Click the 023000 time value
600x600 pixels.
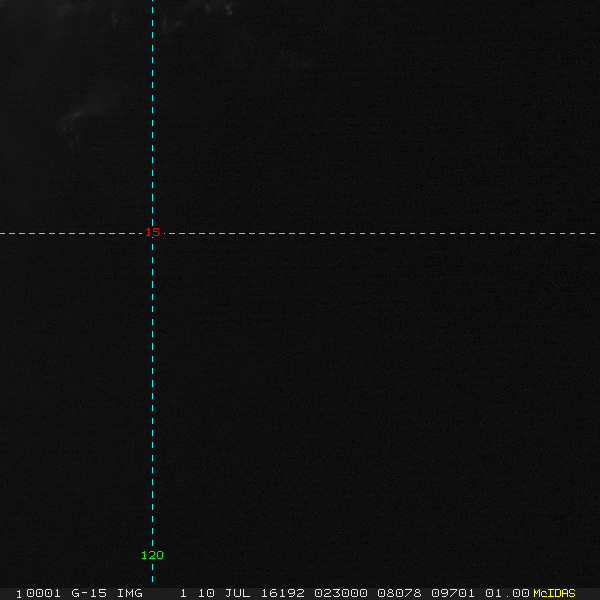pyautogui.click(x=341, y=593)
